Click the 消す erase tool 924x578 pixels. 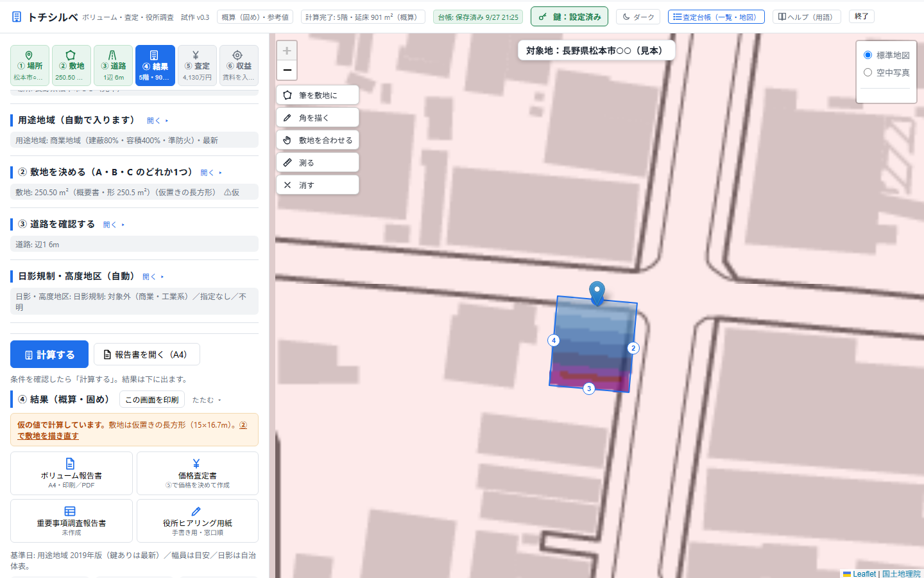pyautogui.click(x=318, y=185)
